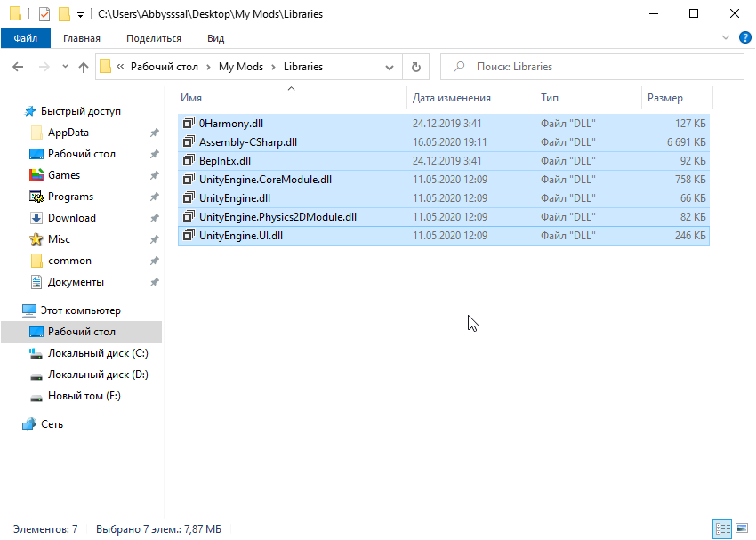Screen dimensions: 756x540
Task: Switch to the Вид ribbon tab
Action: pos(215,38)
